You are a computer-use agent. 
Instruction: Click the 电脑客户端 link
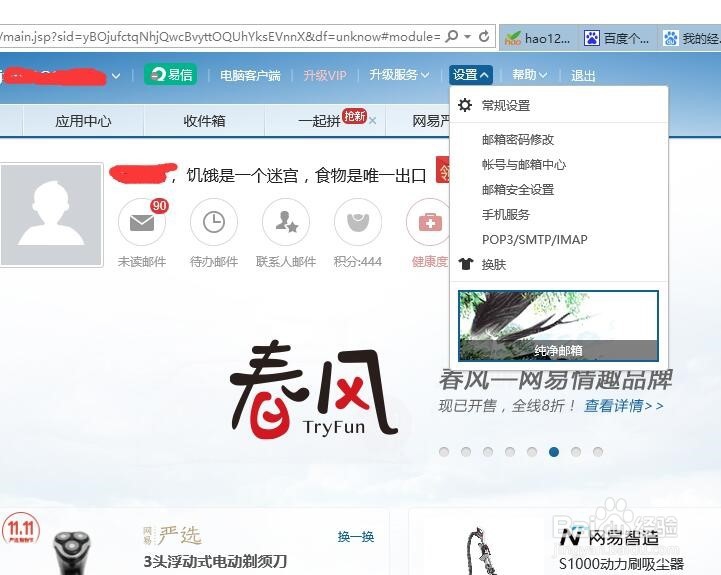pyautogui.click(x=250, y=75)
